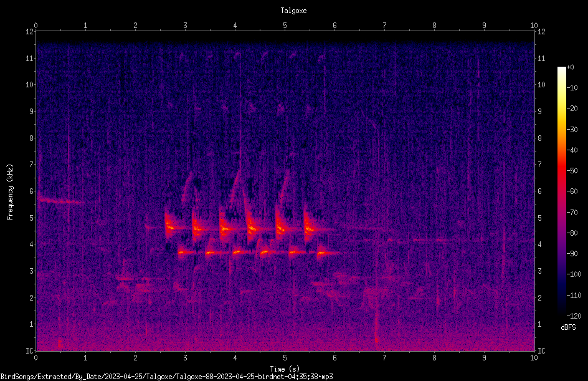Click the 12 kHz label on left axis
The height and width of the screenshot is (381, 588).
click(x=30, y=32)
